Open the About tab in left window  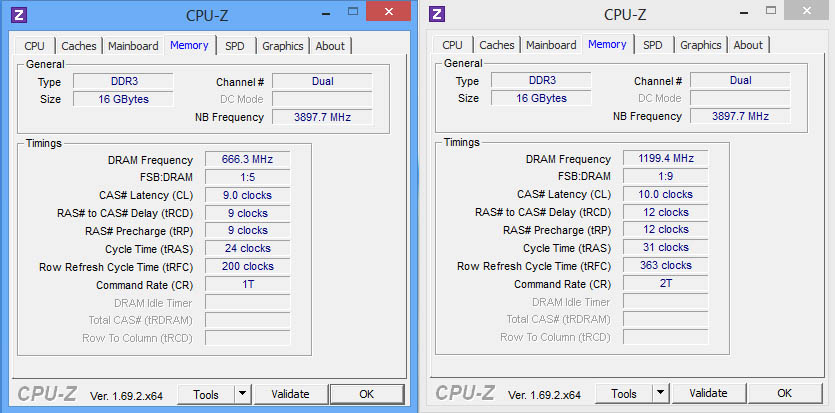click(330, 46)
